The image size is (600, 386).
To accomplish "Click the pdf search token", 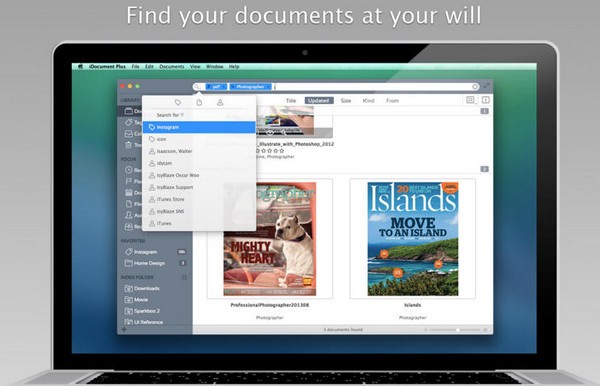I will pyautogui.click(x=216, y=87).
